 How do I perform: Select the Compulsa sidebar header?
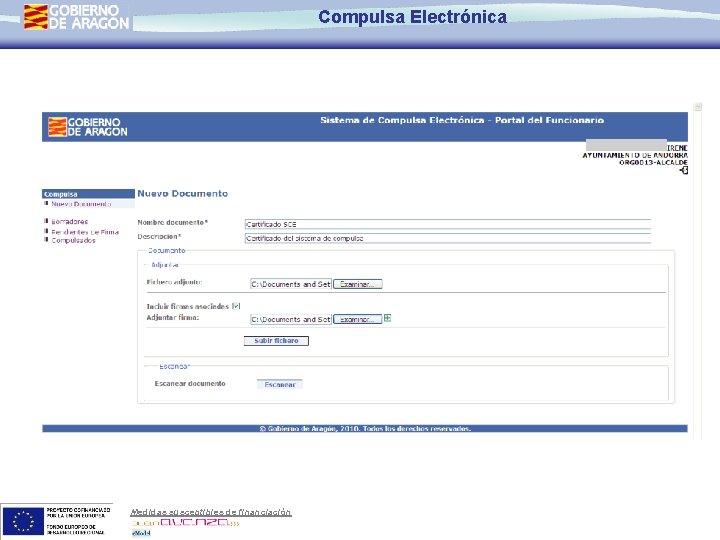click(x=88, y=194)
